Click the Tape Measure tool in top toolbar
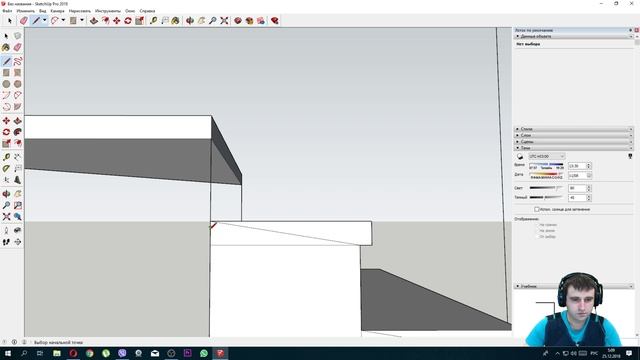The height and width of the screenshot is (360, 640). point(153,20)
